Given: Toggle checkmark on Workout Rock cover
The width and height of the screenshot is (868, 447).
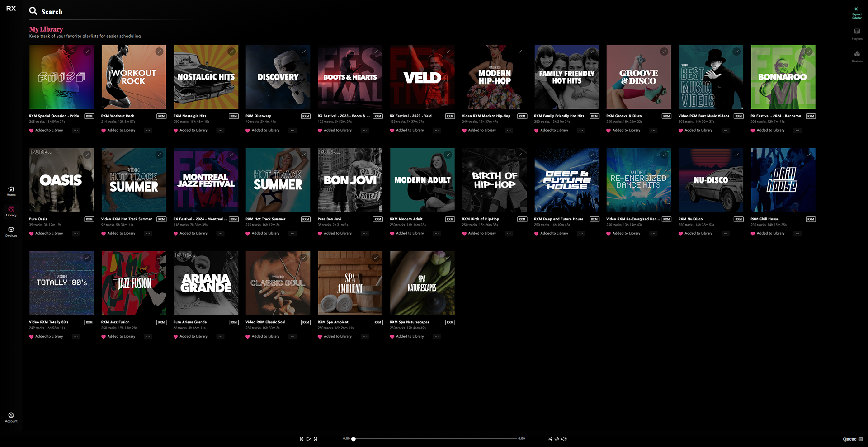Looking at the screenshot, I should click(159, 52).
